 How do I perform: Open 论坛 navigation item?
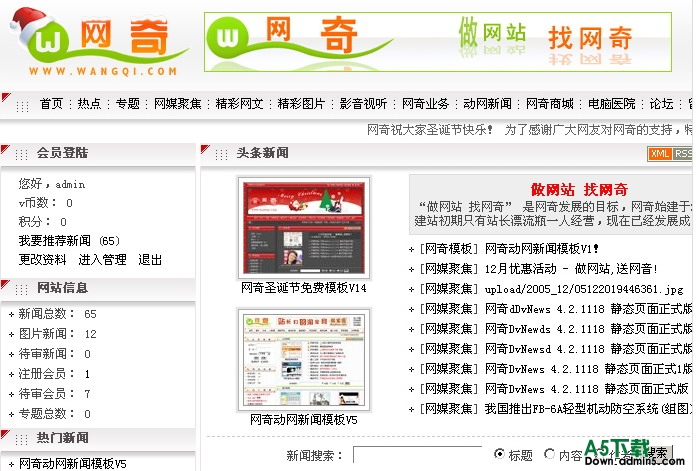[661, 104]
